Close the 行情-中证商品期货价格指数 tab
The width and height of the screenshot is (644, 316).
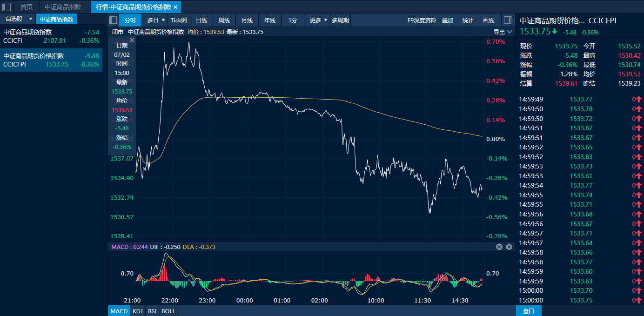click(175, 7)
